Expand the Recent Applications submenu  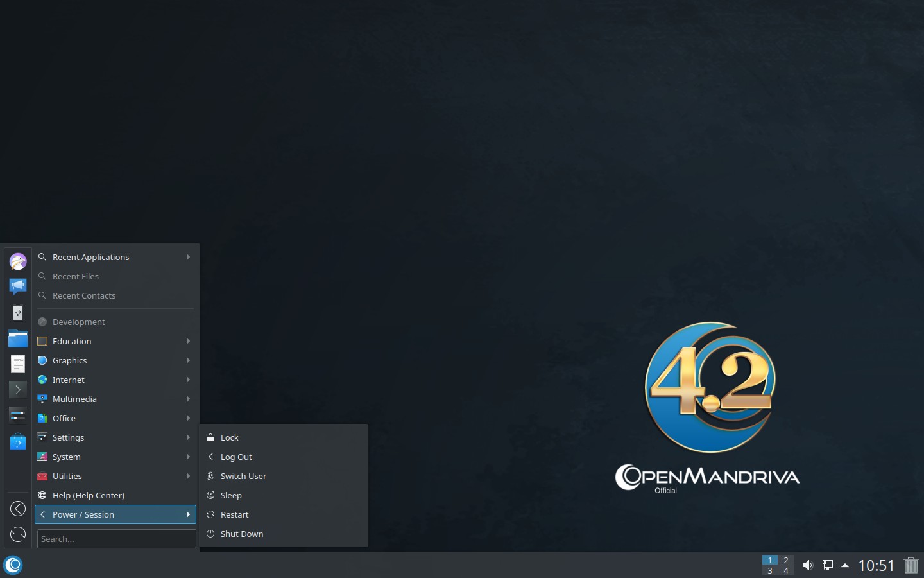click(116, 257)
